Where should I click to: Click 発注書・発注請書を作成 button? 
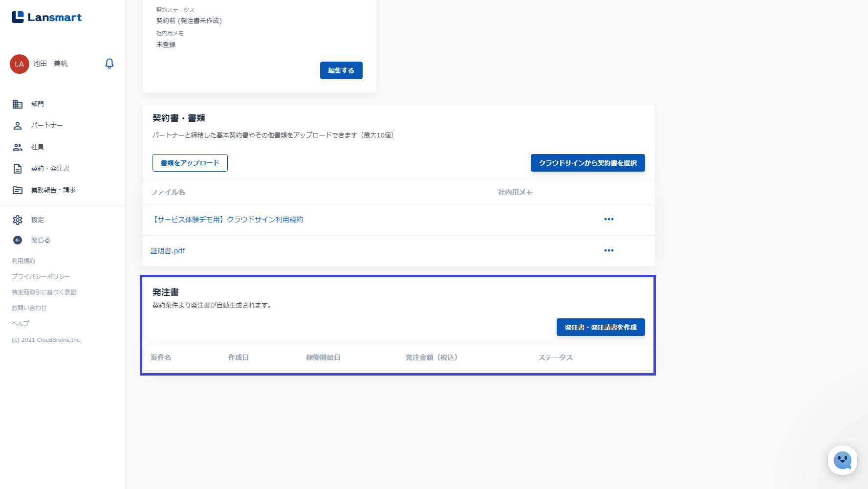tap(600, 327)
